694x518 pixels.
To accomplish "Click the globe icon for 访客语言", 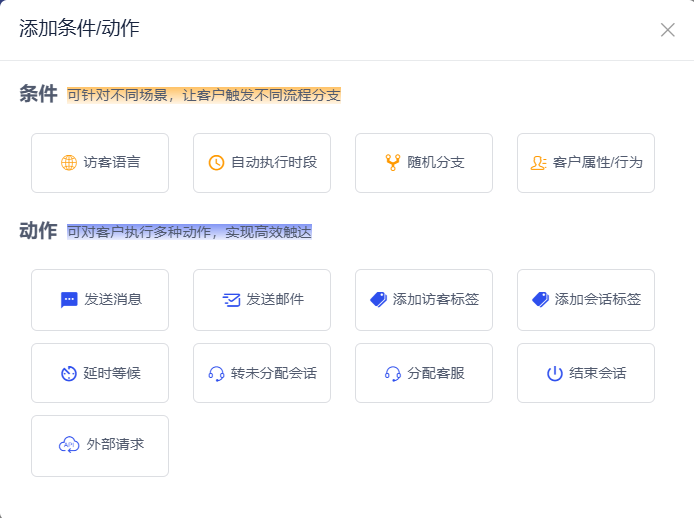I will click(69, 163).
